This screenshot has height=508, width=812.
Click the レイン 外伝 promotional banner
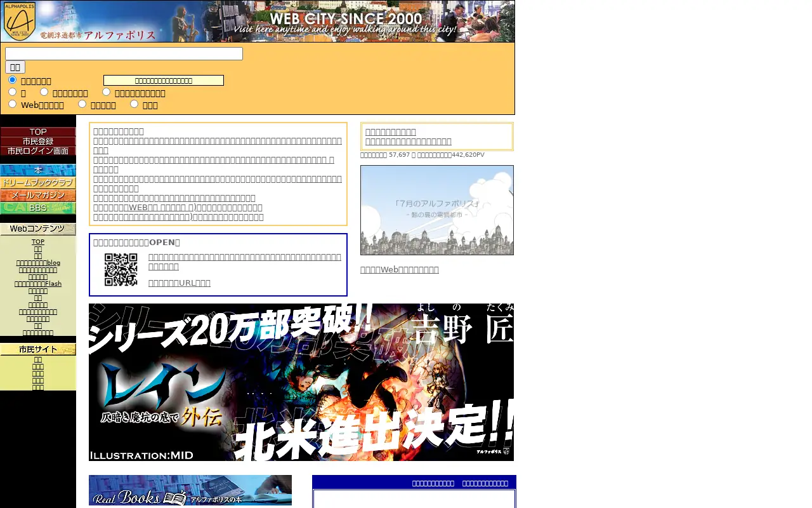coord(301,382)
